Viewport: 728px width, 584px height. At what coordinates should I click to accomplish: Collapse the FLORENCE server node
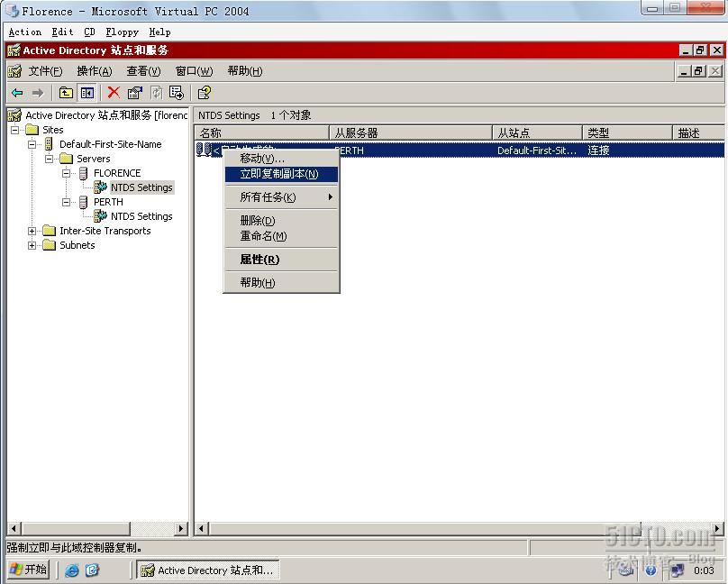coord(67,173)
